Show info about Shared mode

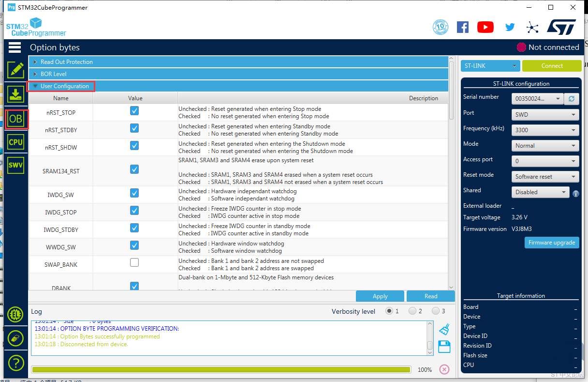point(576,193)
